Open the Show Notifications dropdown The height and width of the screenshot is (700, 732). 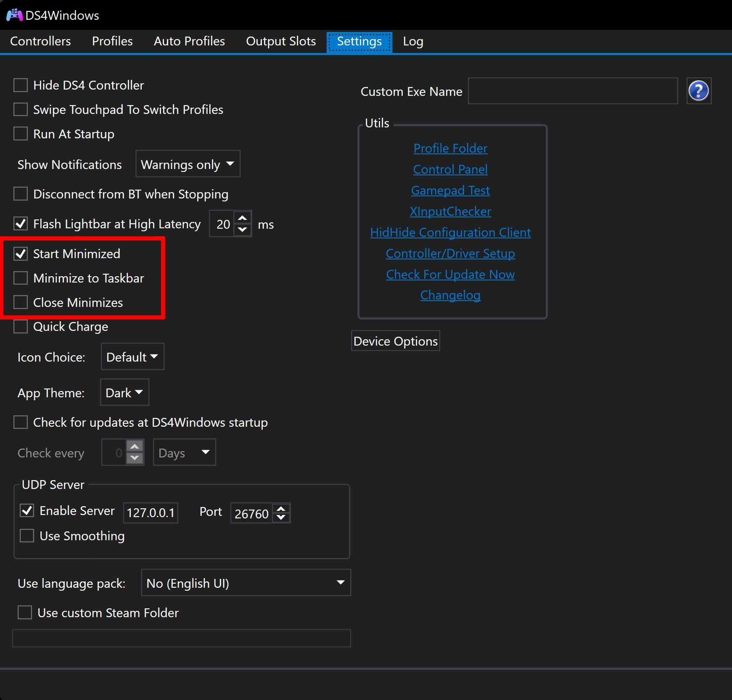point(188,164)
